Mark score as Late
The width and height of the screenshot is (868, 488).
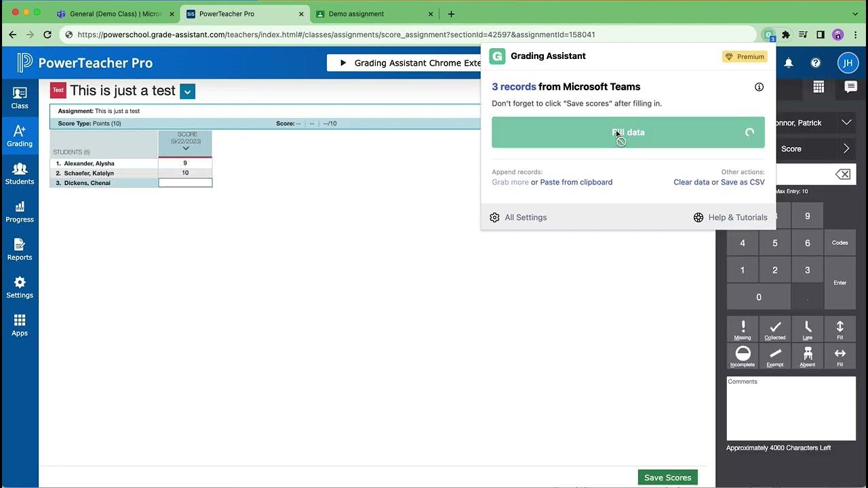808,329
